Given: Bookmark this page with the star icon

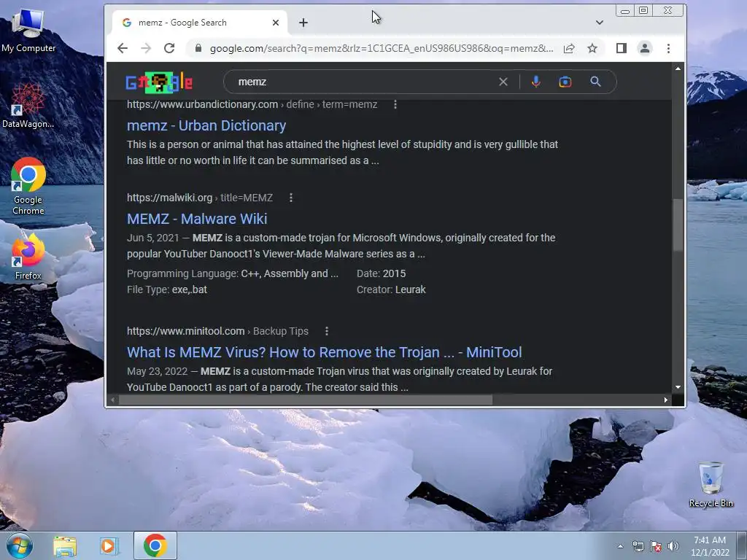Looking at the screenshot, I should (x=592, y=48).
